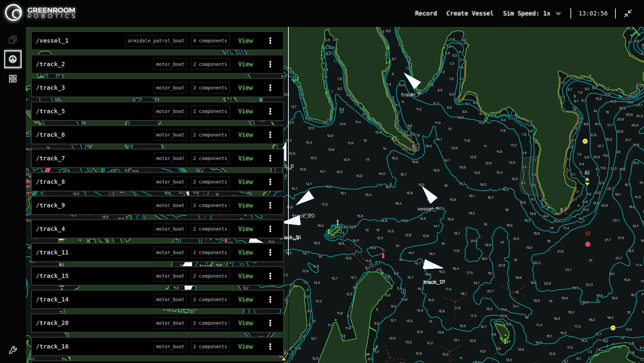Open the more-options menu for /track_20
644x363 pixels.
[270, 323]
